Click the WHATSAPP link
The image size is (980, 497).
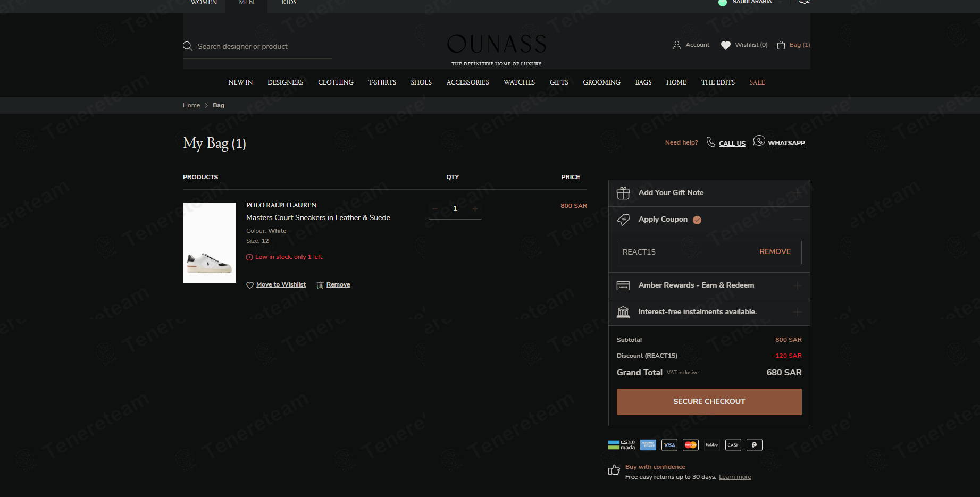coord(786,143)
